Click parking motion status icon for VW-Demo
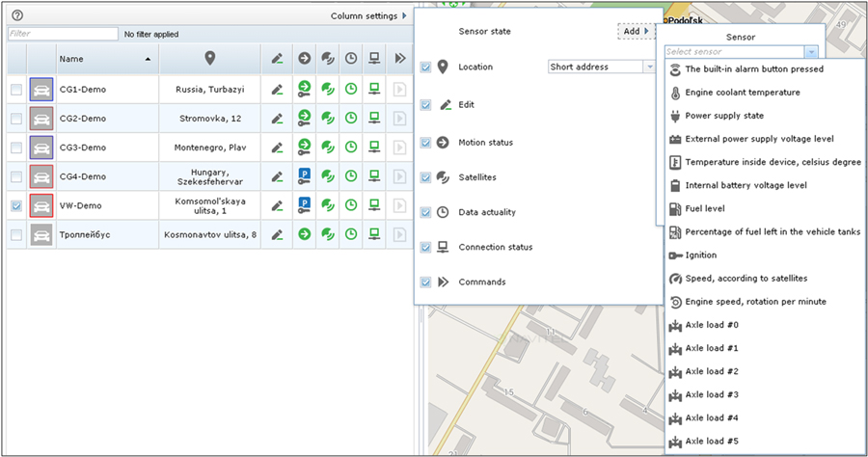The width and height of the screenshot is (868, 457). (x=304, y=205)
